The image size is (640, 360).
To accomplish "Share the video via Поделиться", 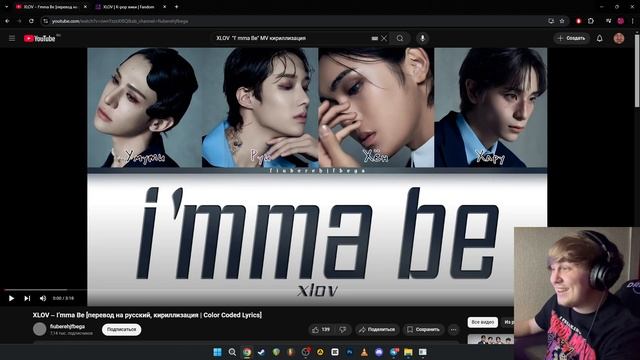I will (377, 329).
